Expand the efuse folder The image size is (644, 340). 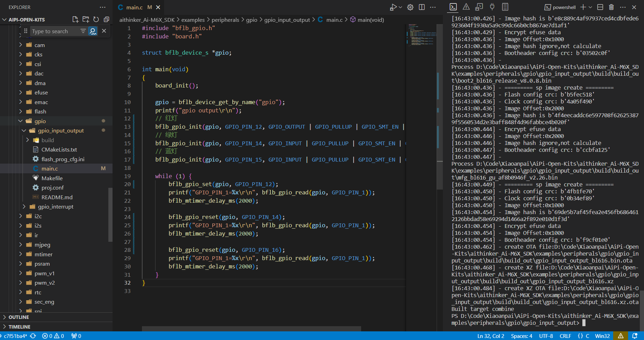click(20, 92)
